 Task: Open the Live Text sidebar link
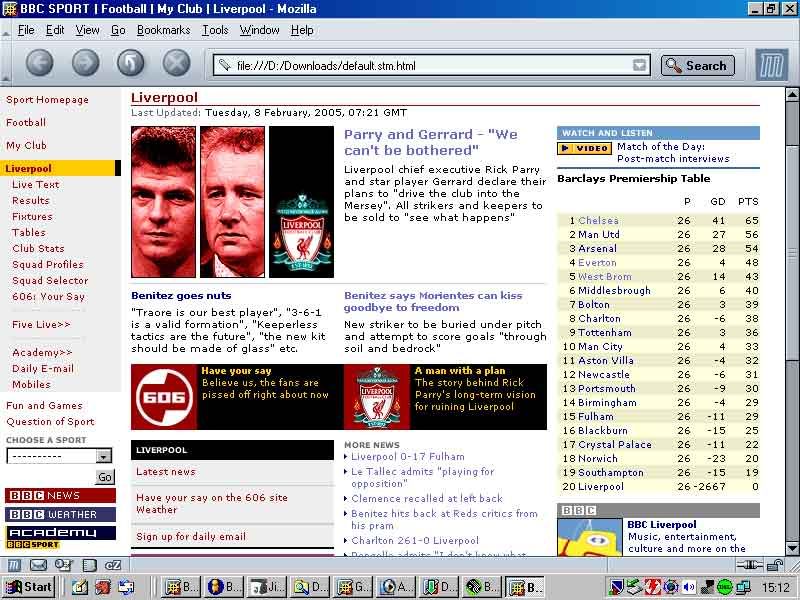[x=36, y=185]
